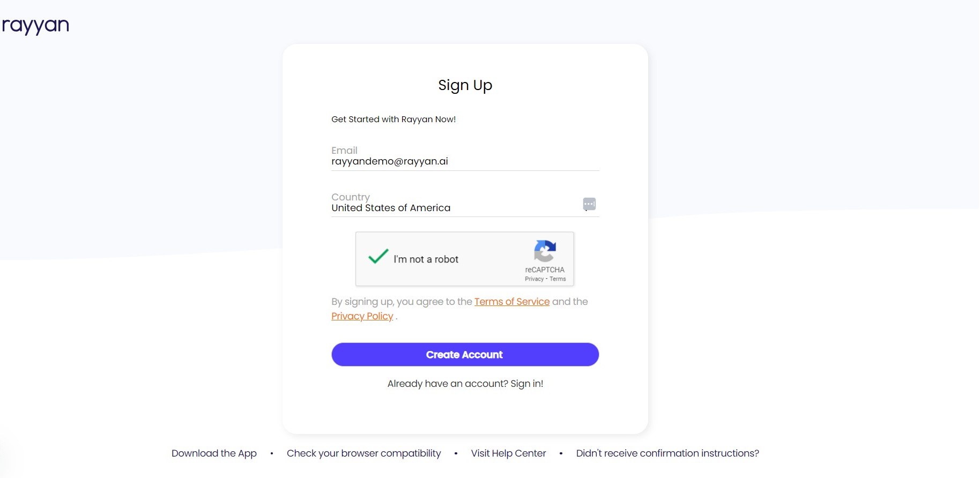This screenshot has height=478, width=980.
Task: Open reCAPTCHA Terms link
Action: click(558, 279)
